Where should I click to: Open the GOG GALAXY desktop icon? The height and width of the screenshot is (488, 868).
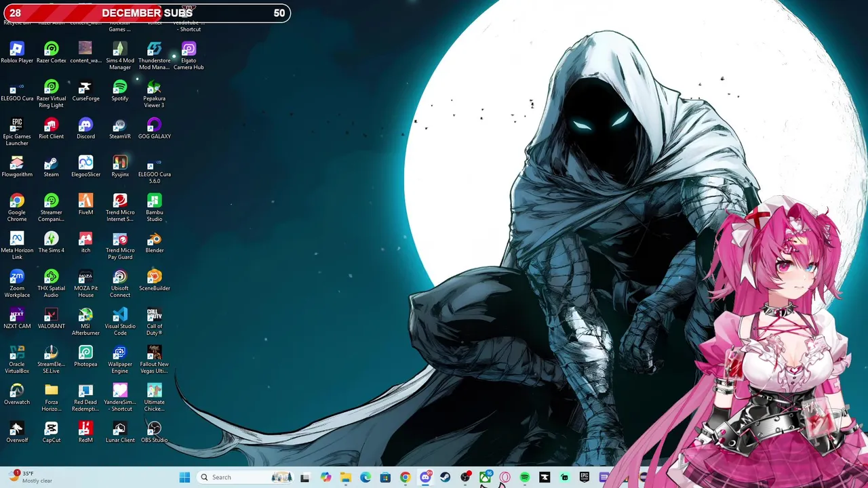(155, 129)
